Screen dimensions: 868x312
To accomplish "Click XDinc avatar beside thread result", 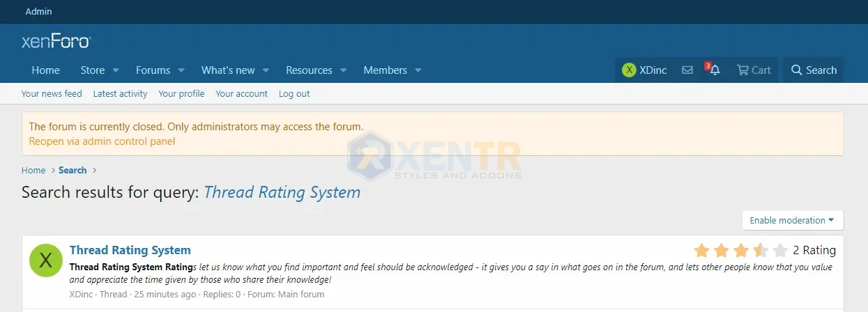I will pos(46,260).
